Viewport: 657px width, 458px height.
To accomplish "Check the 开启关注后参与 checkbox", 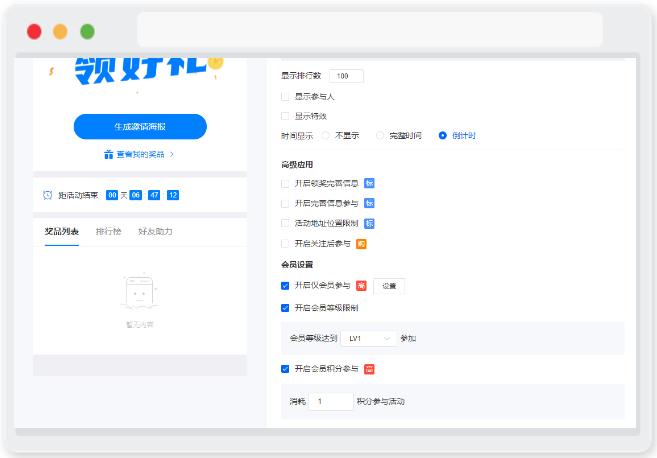I will click(x=285, y=243).
